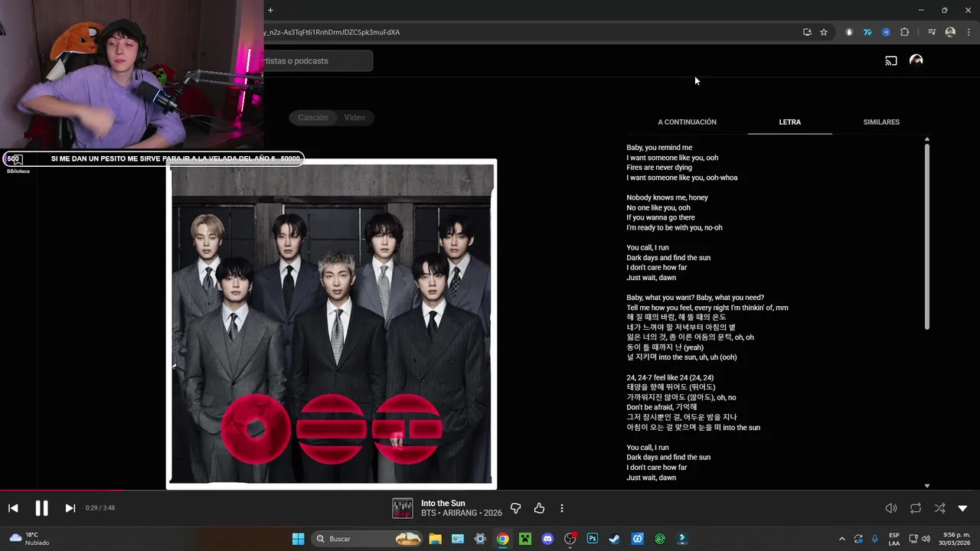Open Steam from the taskbar

[x=615, y=539]
